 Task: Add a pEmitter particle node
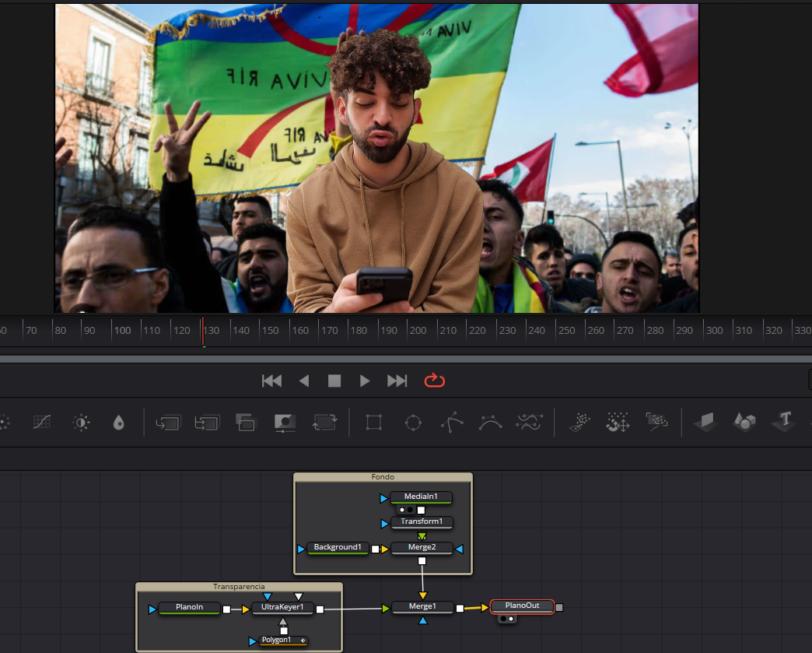579,422
